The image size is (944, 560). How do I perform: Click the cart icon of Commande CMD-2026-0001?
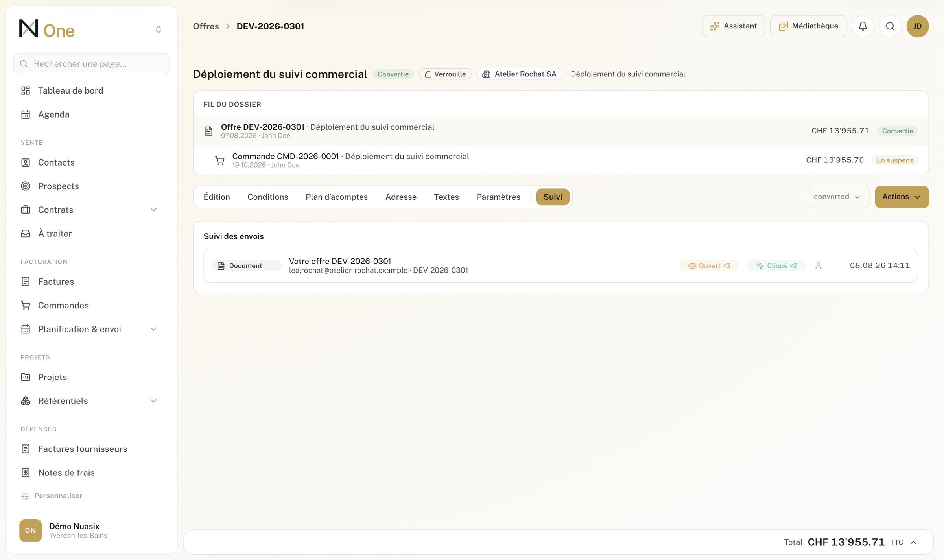pos(219,160)
